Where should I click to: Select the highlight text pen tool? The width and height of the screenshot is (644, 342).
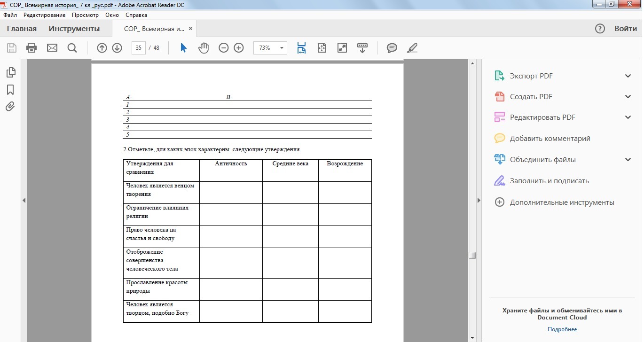click(412, 48)
